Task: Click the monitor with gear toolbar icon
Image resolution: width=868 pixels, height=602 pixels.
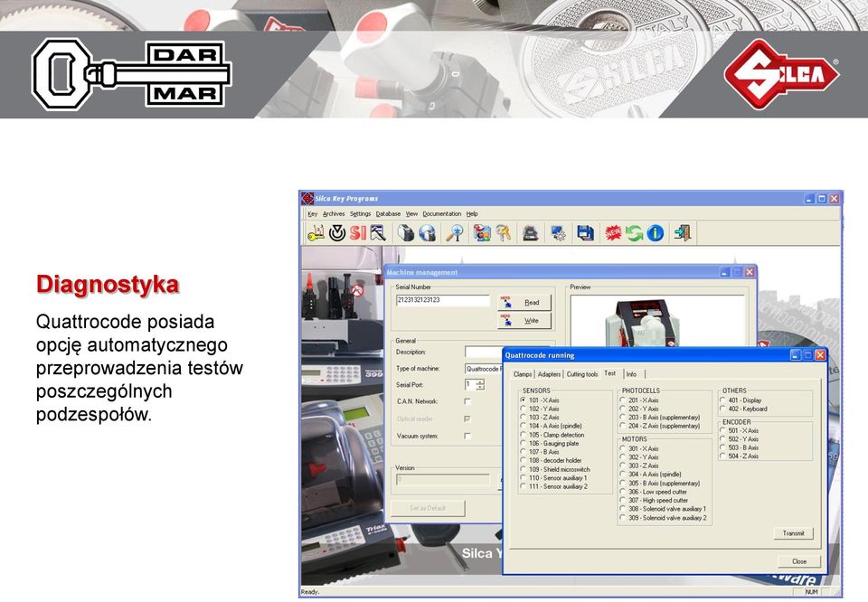Action: 558,233
